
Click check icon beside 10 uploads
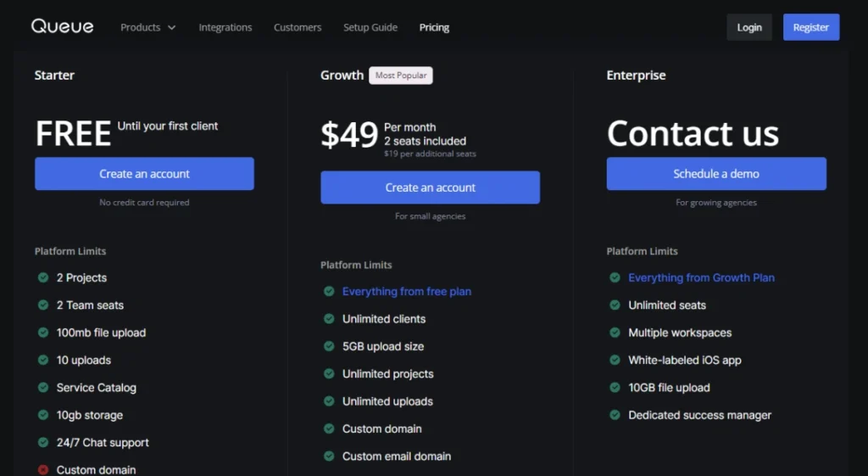43,360
